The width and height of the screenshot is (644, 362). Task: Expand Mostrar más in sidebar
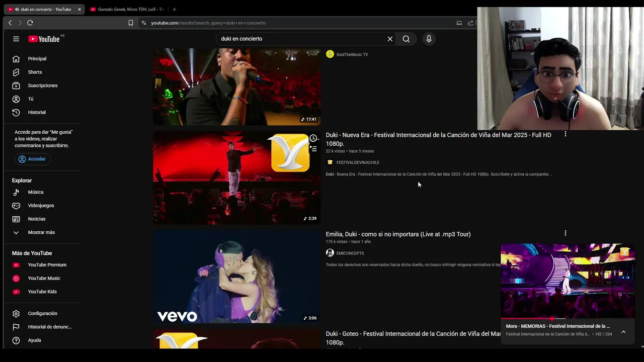tap(42, 232)
